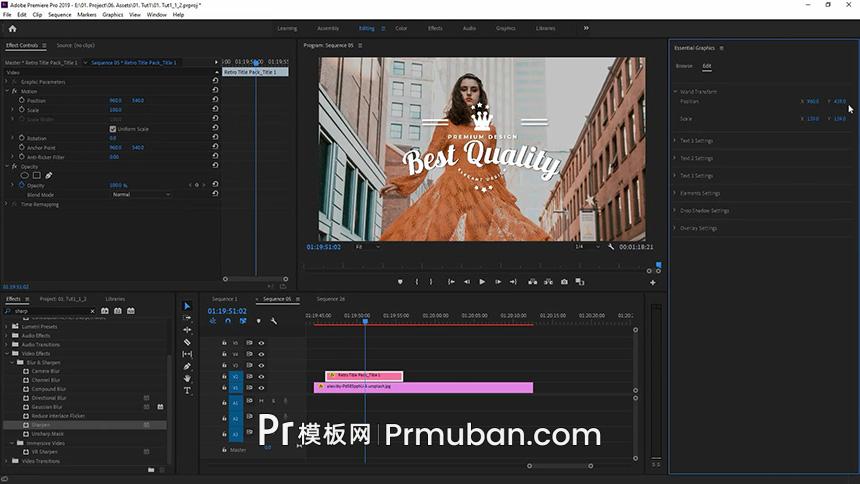The height and width of the screenshot is (484, 860).
Task: Click timeline playhead marker
Action: [365, 321]
